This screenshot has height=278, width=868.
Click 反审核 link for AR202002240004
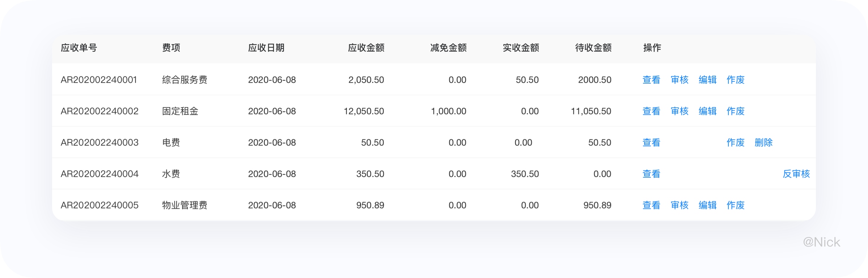click(796, 174)
